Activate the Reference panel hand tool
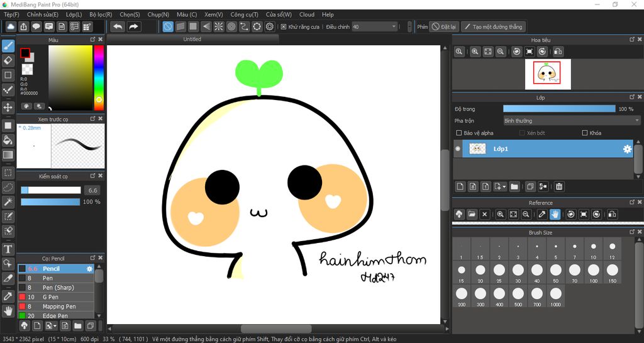 click(555, 214)
